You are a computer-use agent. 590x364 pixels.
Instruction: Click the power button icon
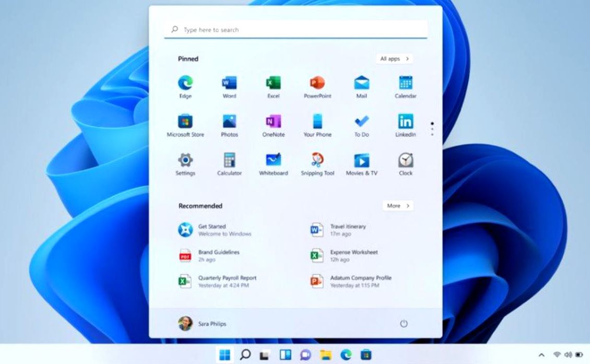[404, 323]
